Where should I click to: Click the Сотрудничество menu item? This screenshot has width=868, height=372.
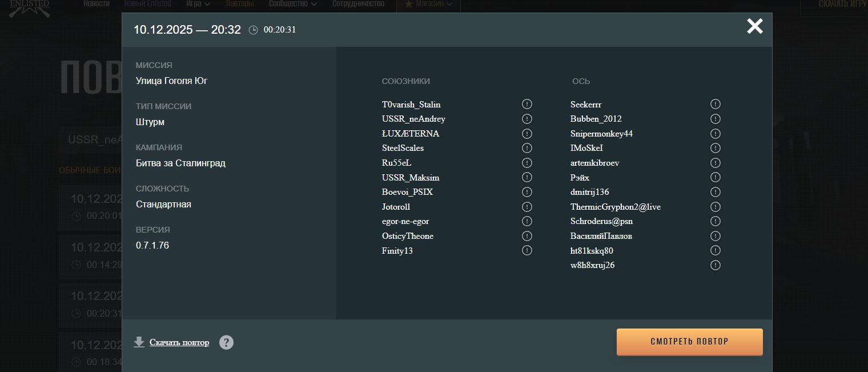[x=358, y=4]
